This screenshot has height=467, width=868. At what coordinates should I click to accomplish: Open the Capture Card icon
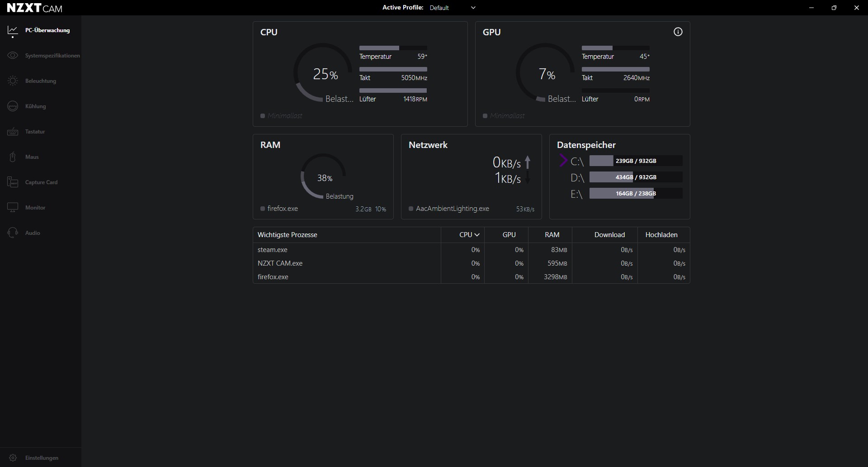click(13, 182)
